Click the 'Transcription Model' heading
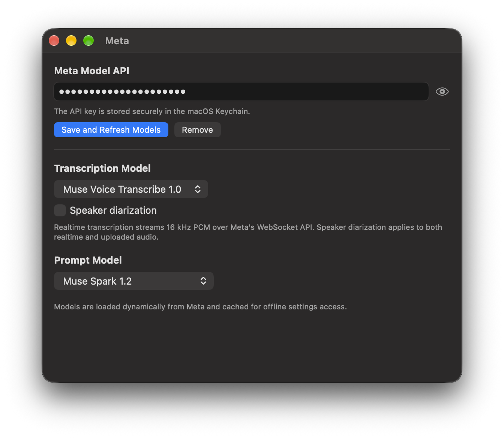 click(102, 168)
